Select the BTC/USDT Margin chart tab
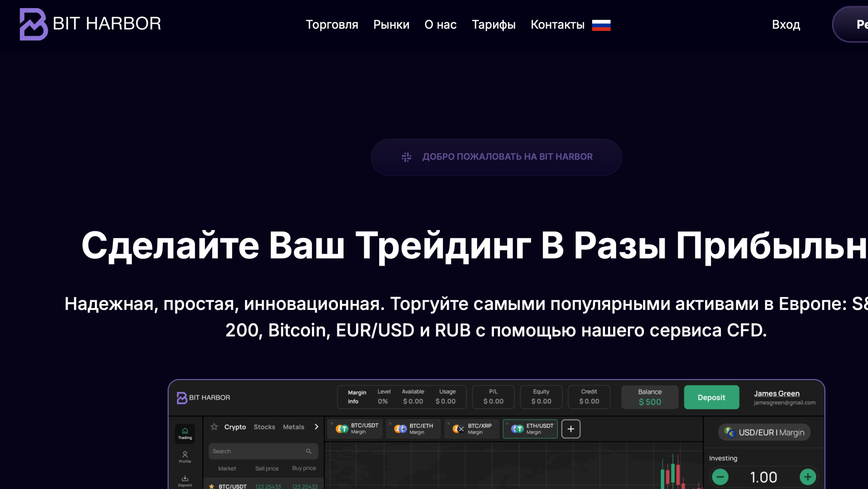 pos(355,429)
